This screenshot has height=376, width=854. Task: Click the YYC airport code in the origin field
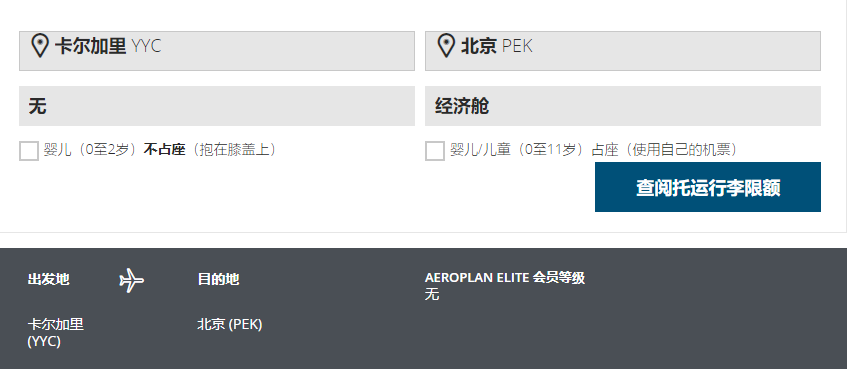[x=147, y=46]
